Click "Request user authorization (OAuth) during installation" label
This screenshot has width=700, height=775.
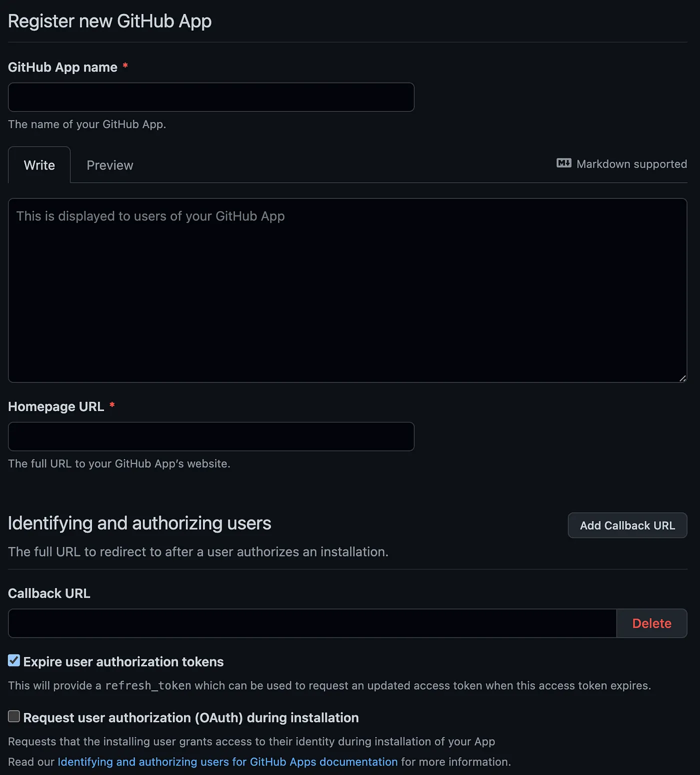pos(190,718)
